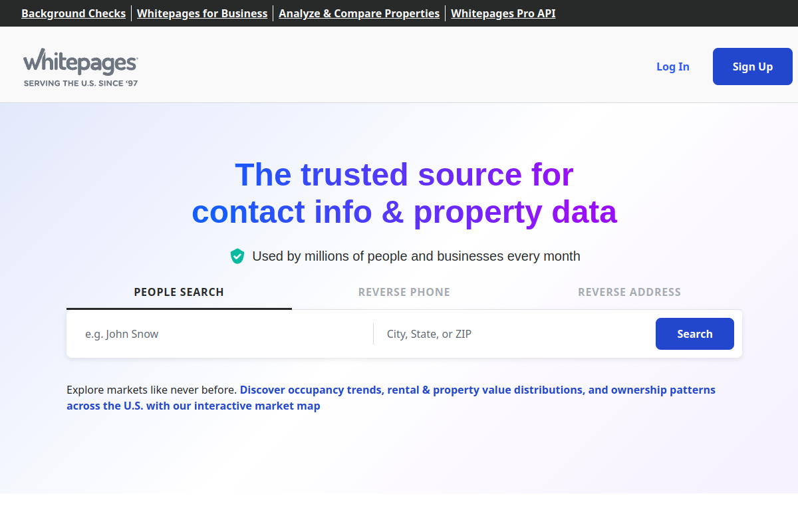Click 'Explore markets like never before.' text

(152, 390)
